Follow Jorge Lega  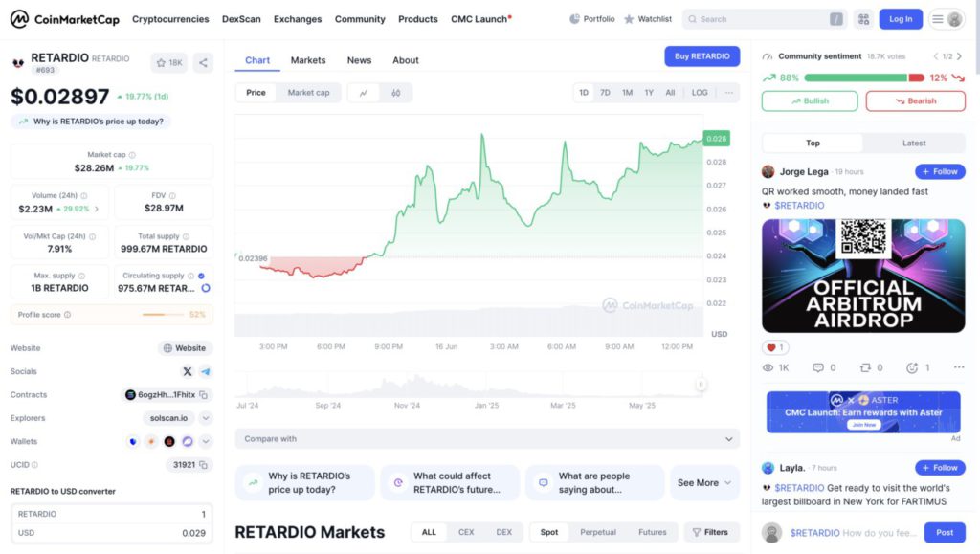[940, 172]
